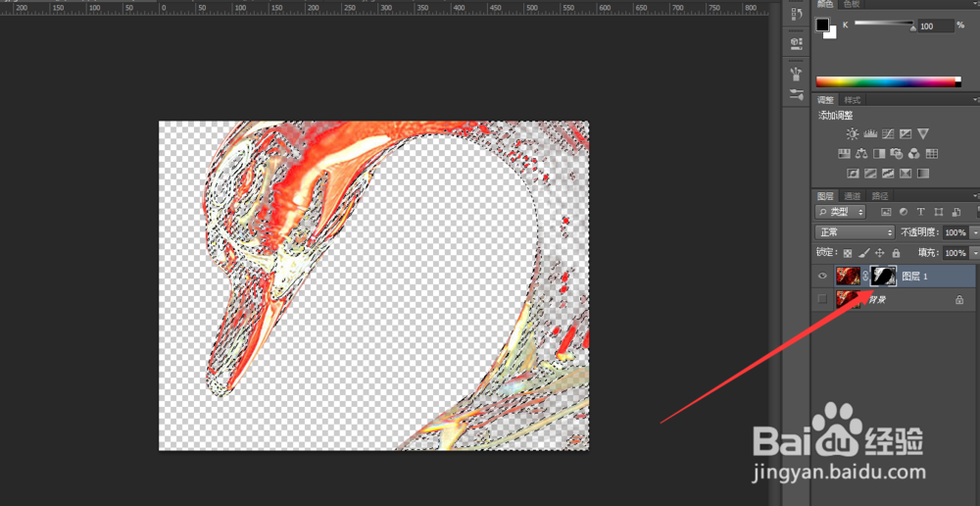
Task: Switch to 路径 paths tab
Action: tap(879, 196)
